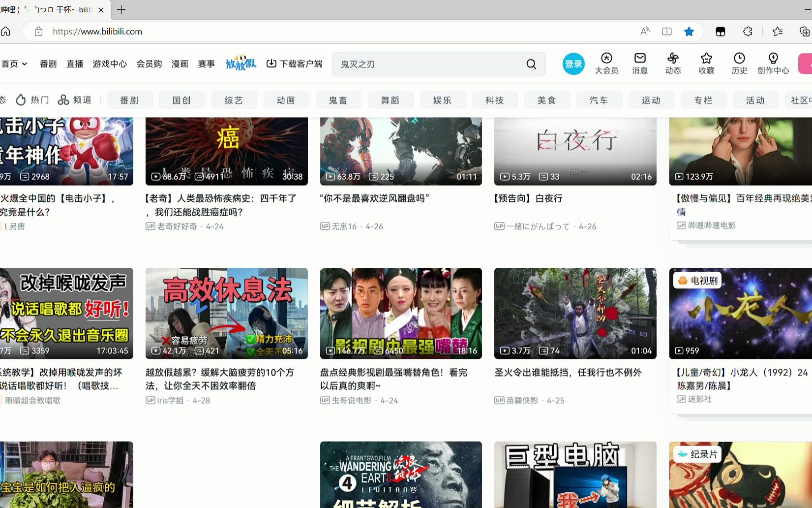Open the 巨型电脑 video thumbnail
The height and width of the screenshot is (508, 812).
coord(575,475)
